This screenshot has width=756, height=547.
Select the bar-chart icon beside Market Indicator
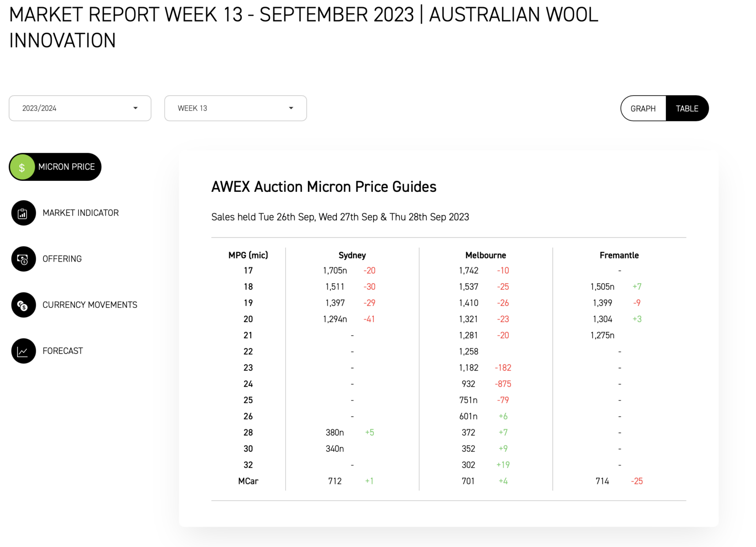tap(23, 213)
